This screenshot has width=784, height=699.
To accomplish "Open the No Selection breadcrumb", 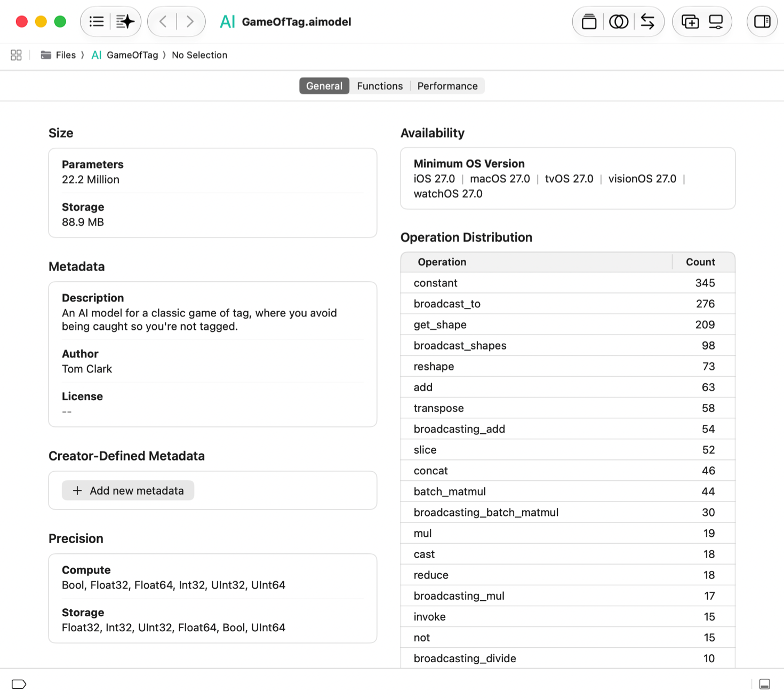I will point(199,55).
